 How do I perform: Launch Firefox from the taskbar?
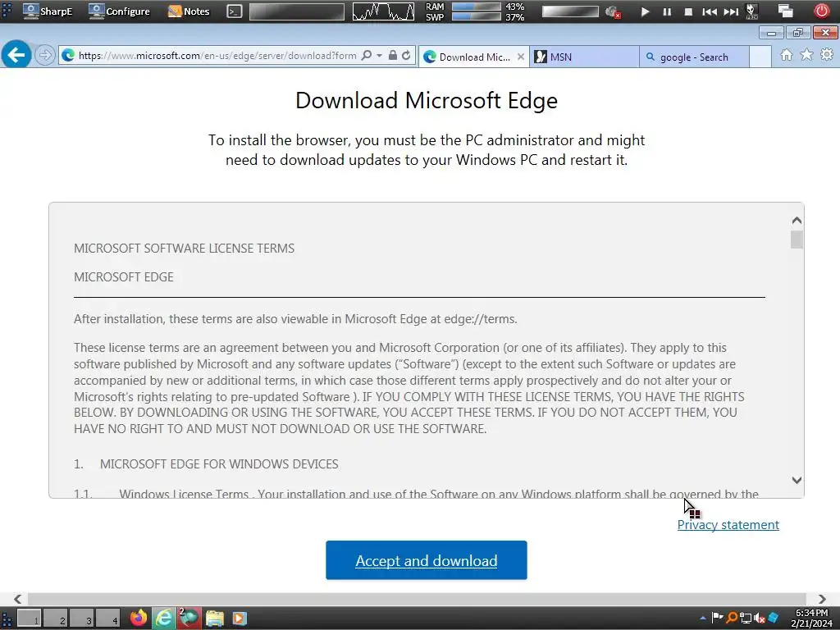click(x=139, y=619)
